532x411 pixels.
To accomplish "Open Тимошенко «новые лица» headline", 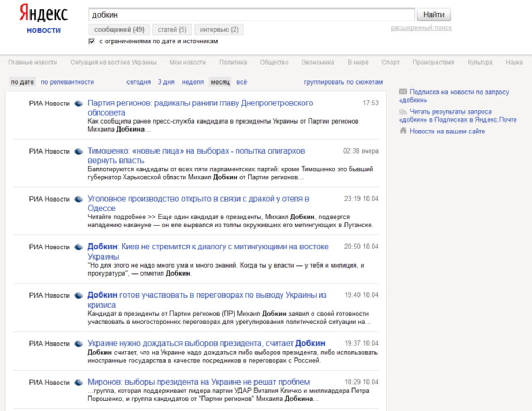I will 196,156.
